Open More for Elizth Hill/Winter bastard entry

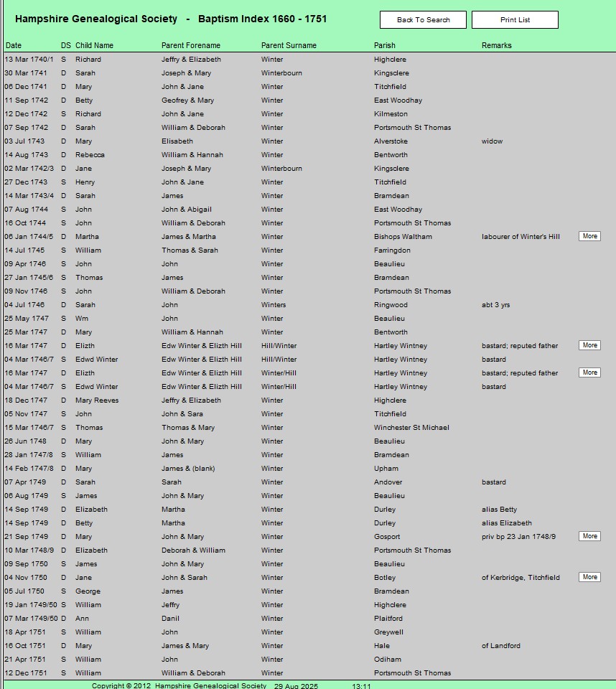coord(589,345)
